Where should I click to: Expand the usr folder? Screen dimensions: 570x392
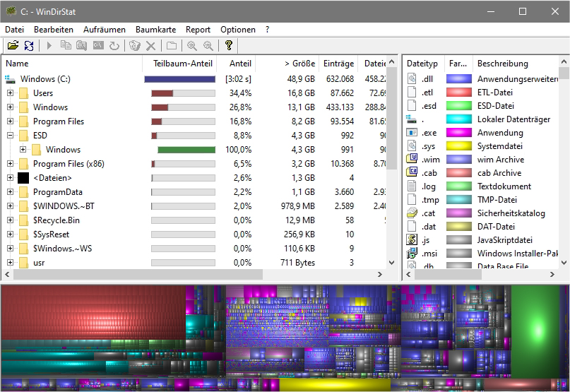(10, 263)
